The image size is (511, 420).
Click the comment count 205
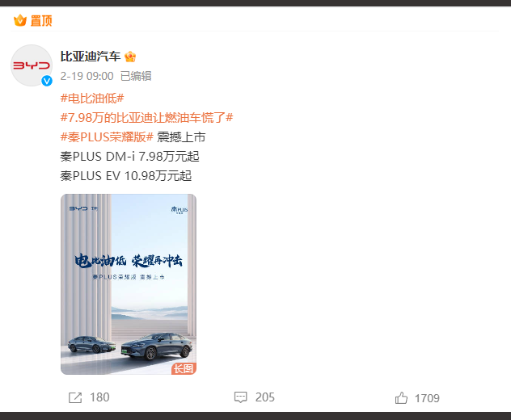[x=265, y=397]
